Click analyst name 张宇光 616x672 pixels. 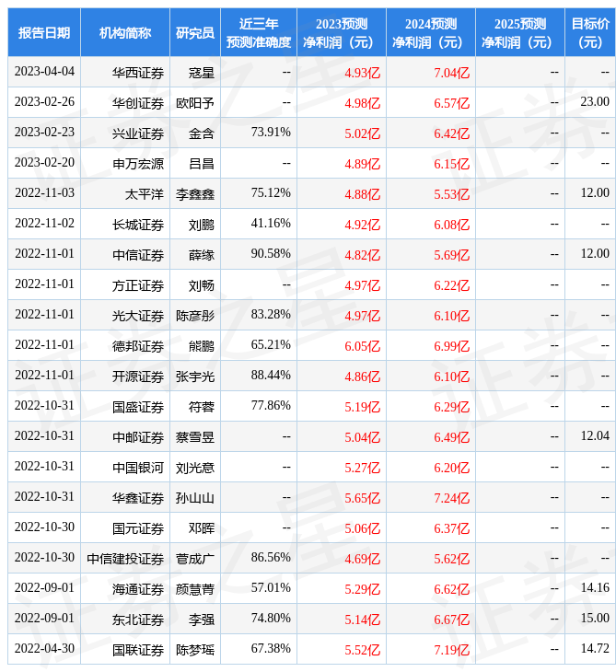(x=195, y=377)
